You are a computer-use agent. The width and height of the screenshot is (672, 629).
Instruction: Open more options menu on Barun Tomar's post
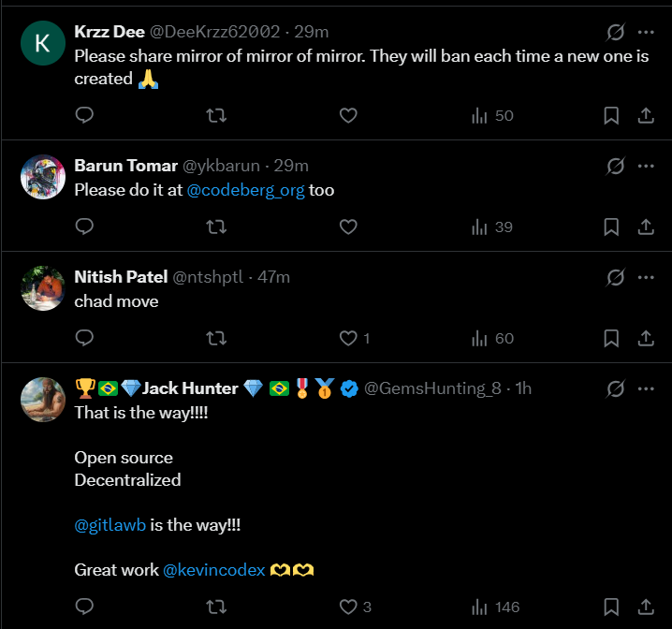tap(646, 166)
